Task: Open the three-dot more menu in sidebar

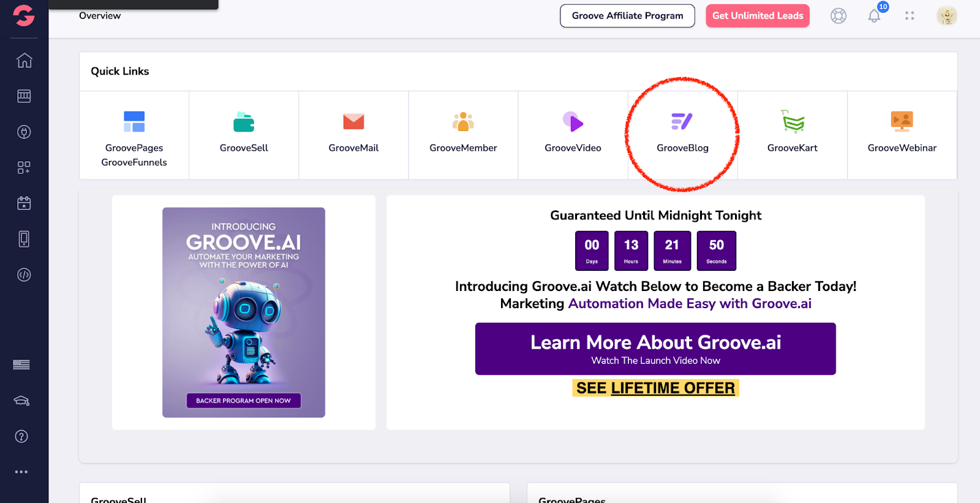Action: [x=21, y=472]
